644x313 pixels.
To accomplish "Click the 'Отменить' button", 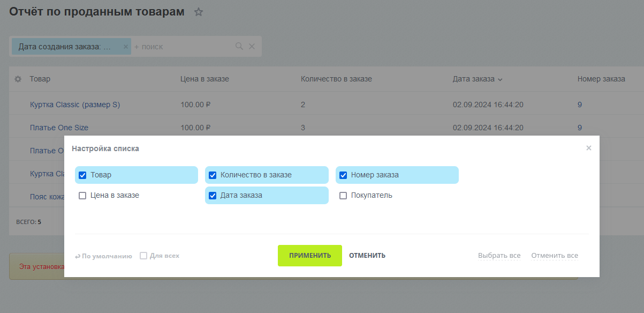I will (x=367, y=256).
